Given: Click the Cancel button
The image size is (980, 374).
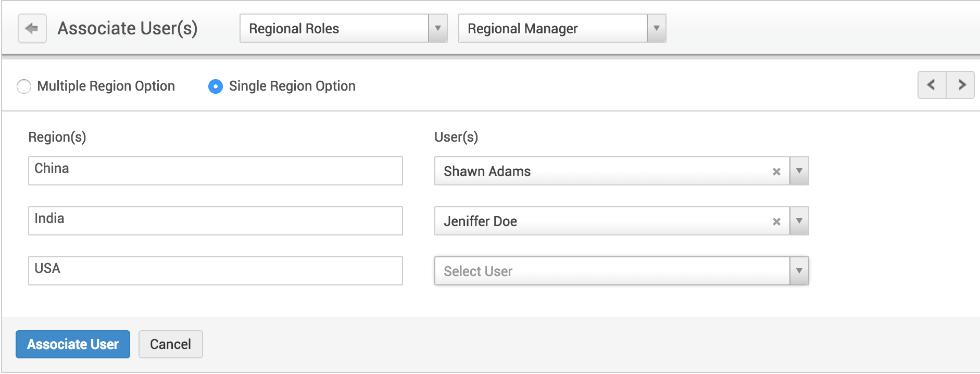Looking at the screenshot, I should point(170,344).
